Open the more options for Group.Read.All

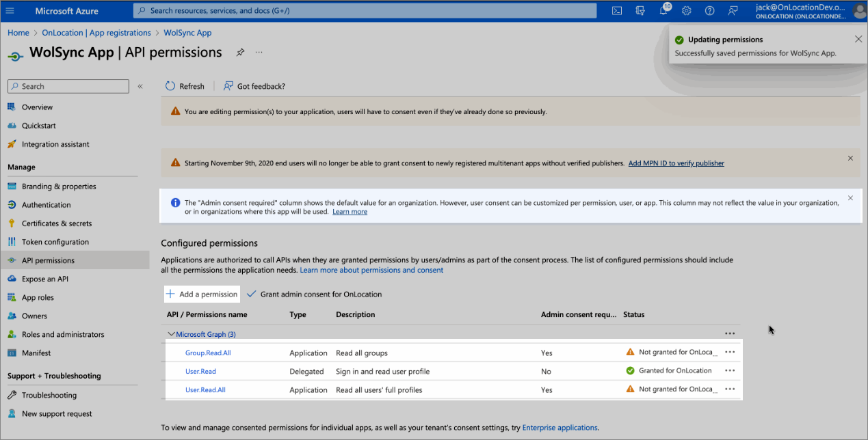click(x=730, y=353)
